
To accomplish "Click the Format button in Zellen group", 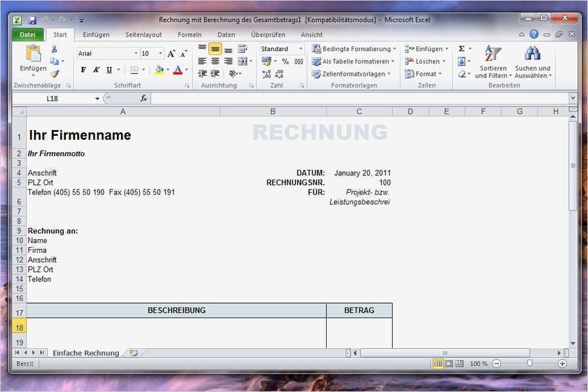I will 423,73.
